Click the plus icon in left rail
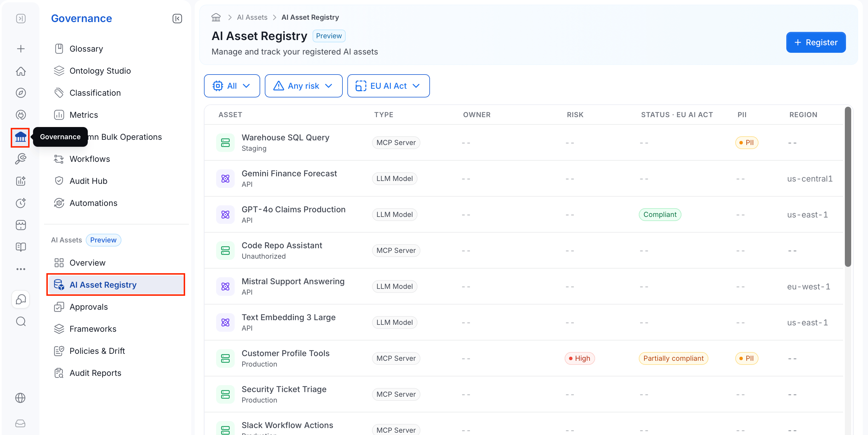This screenshot has width=868, height=435. [21, 49]
